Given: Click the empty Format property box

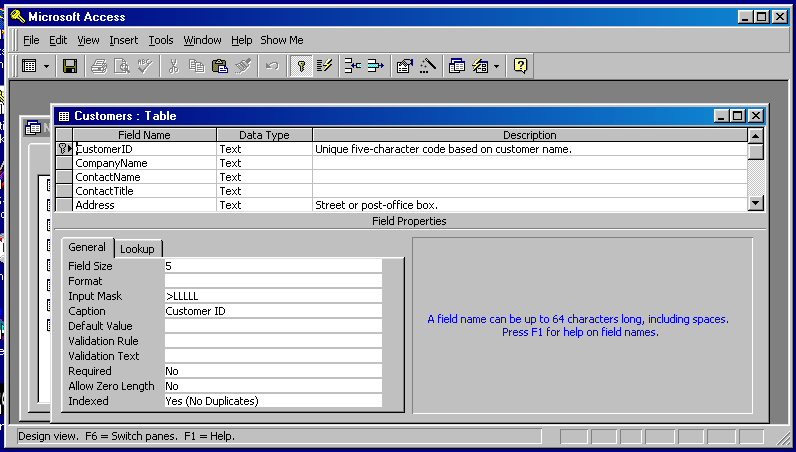Looking at the screenshot, I should pos(273,281).
